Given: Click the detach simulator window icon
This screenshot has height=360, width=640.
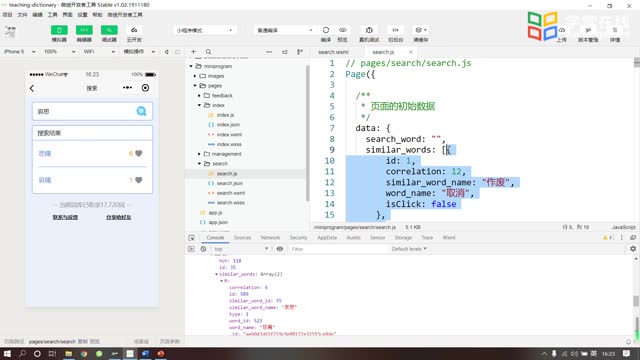Looking at the screenshot, I should coord(178,52).
